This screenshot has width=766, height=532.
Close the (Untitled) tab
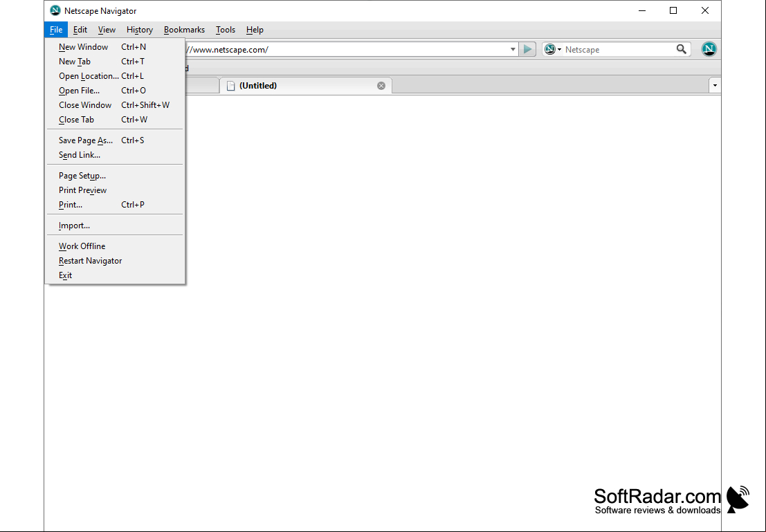click(x=381, y=86)
